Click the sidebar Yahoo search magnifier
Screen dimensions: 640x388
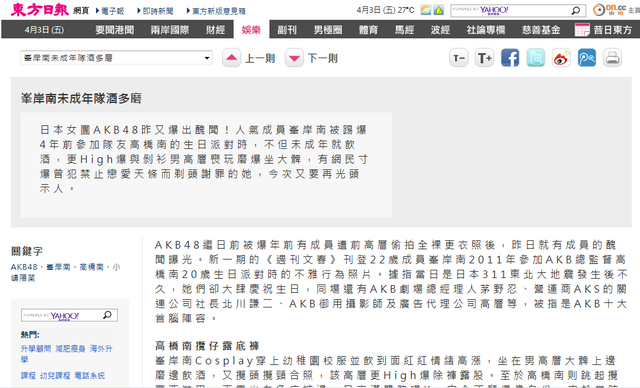click(107, 315)
